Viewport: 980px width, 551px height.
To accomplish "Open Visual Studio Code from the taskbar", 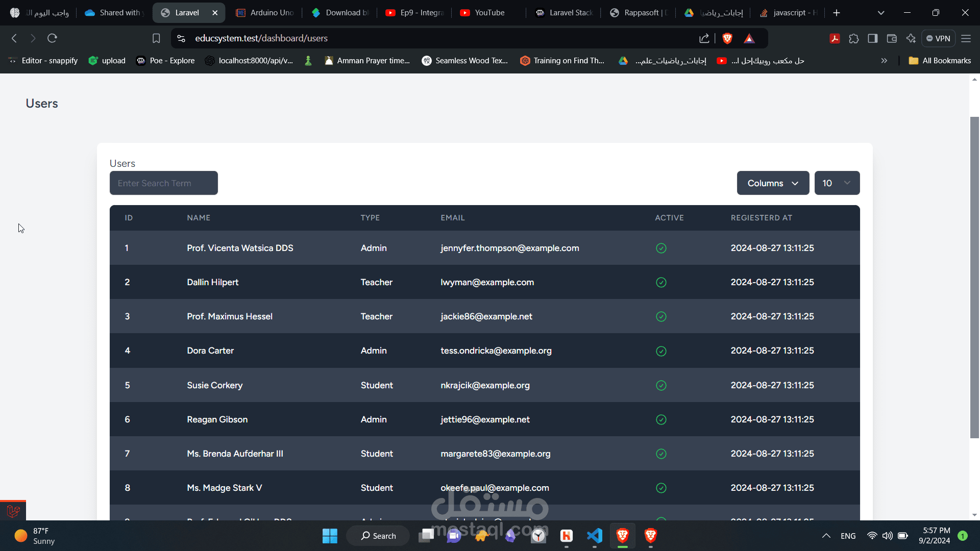I will click(x=595, y=536).
